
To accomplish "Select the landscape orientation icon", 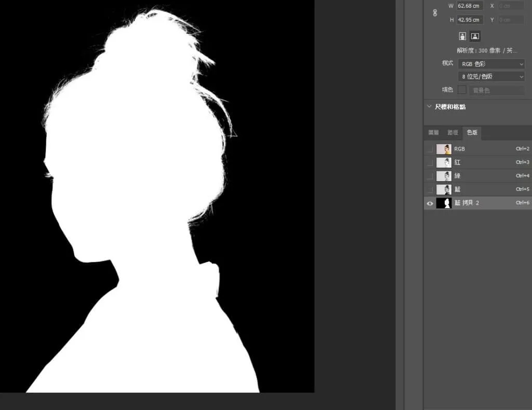I will 475,36.
